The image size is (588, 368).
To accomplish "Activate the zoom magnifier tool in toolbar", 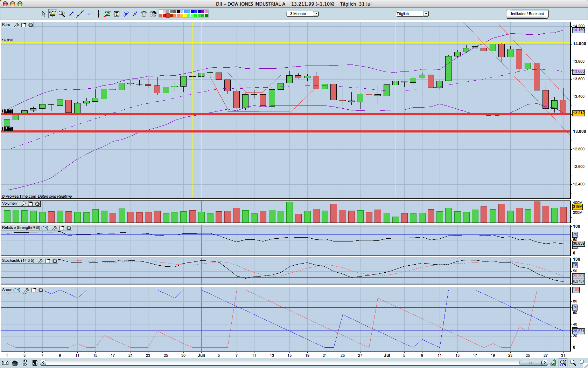I will pyautogui.click(x=62, y=14).
